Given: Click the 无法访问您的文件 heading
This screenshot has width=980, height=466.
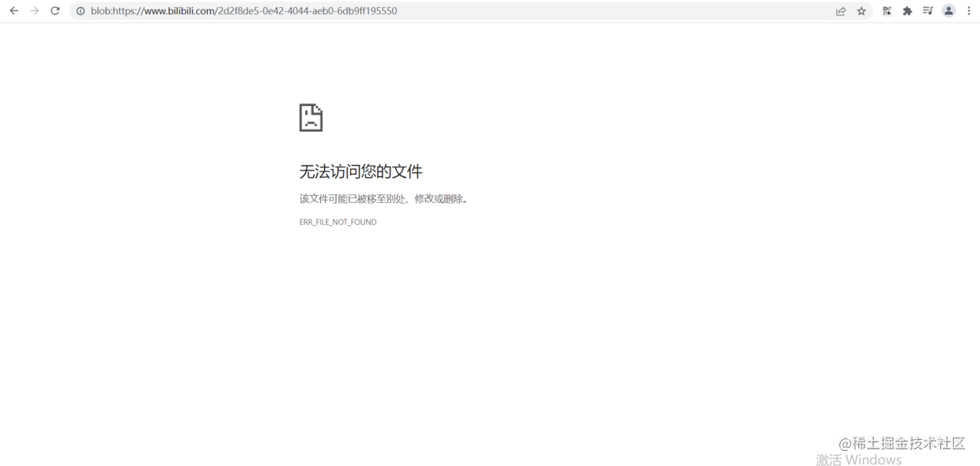Looking at the screenshot, I should 360,171.
